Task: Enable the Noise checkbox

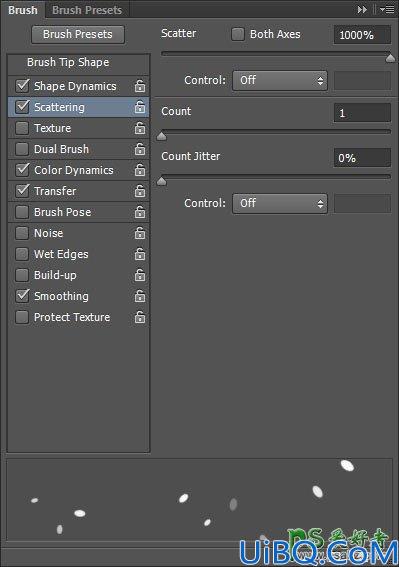Action: (22, 233)
